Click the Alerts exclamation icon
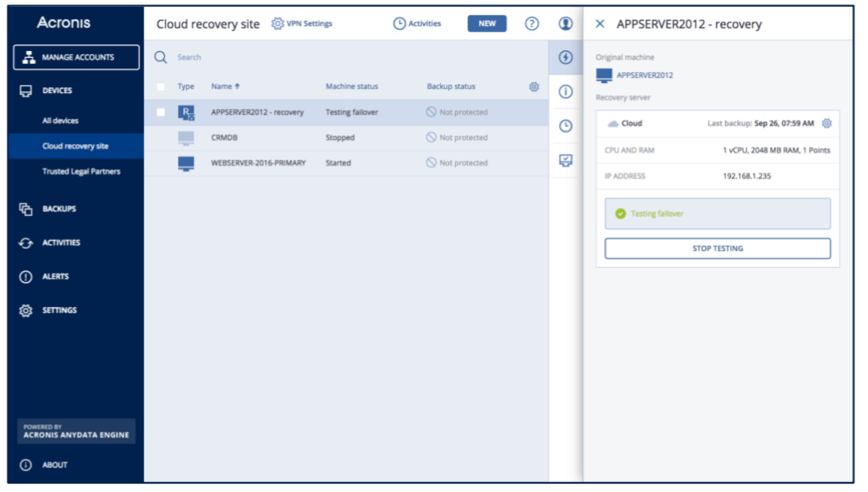Screen dimensions: 868x492 [x=25, y=276]
